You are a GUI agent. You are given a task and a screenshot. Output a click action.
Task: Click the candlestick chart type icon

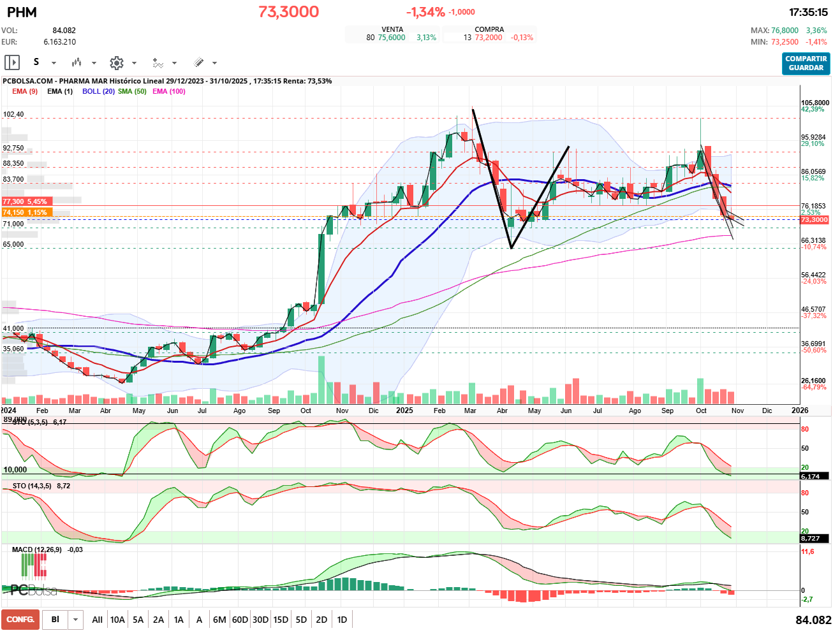coord(77,62)
